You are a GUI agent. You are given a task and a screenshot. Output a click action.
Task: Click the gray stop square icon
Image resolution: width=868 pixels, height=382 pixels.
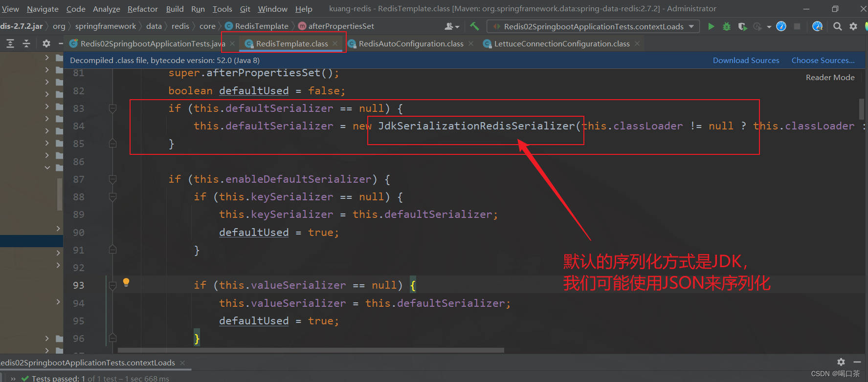pos(797,26)
